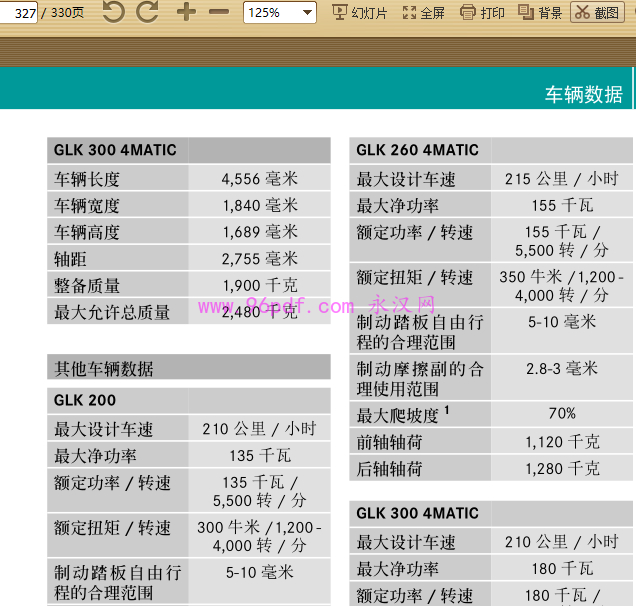Viewport: 636px width, 606px height.
Task: Select the 制动摩擦副的合理使用范围 label
Action: click(x=420, y=379)
